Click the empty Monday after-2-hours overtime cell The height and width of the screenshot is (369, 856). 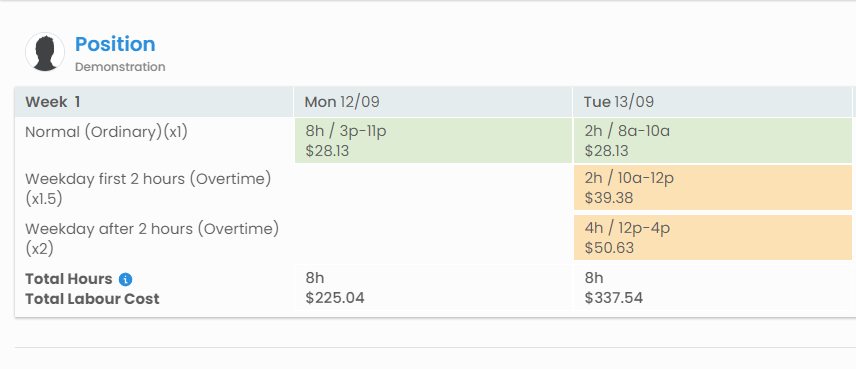coord(433,237)
